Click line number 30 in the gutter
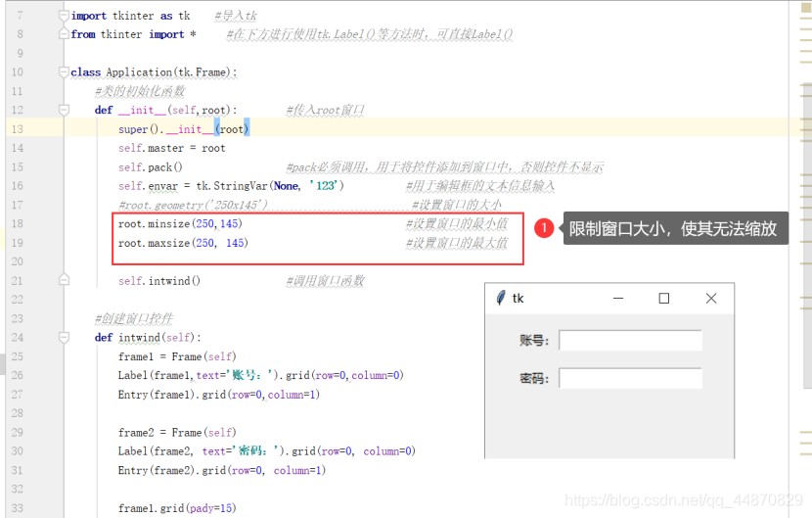The width and height of the screenshot is (812, 518). coord(17,451)
